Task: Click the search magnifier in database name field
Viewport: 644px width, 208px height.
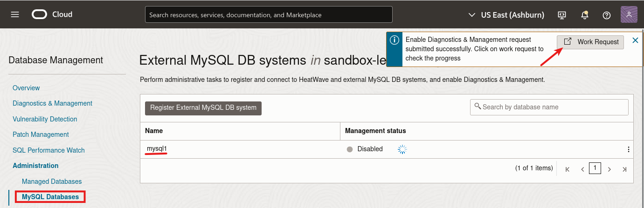Action: [x=477, y=106]
